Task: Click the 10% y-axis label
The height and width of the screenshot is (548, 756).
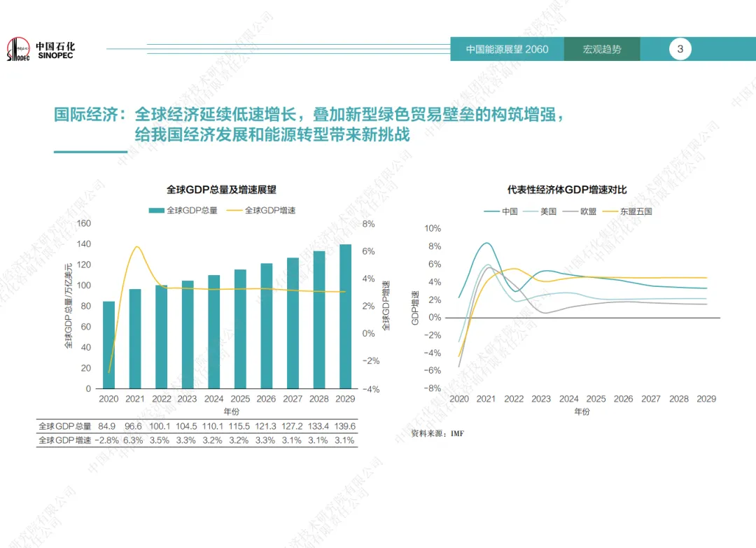Action: 433,228
